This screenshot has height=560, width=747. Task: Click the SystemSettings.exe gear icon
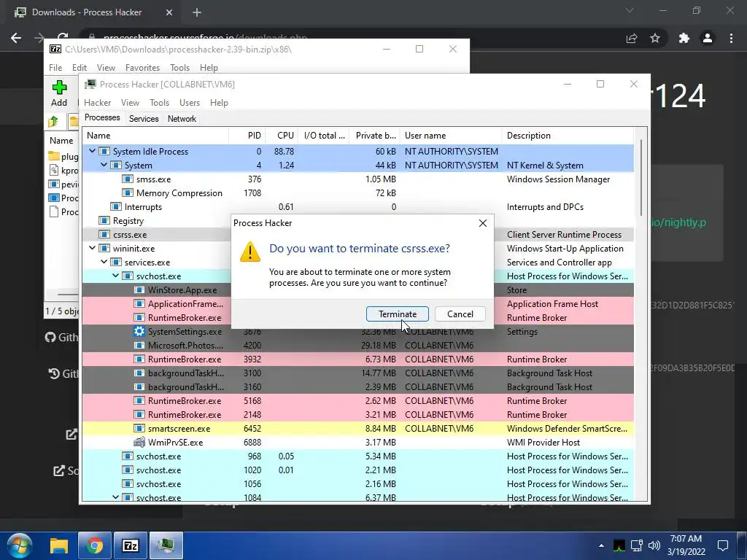click(139, 332)
